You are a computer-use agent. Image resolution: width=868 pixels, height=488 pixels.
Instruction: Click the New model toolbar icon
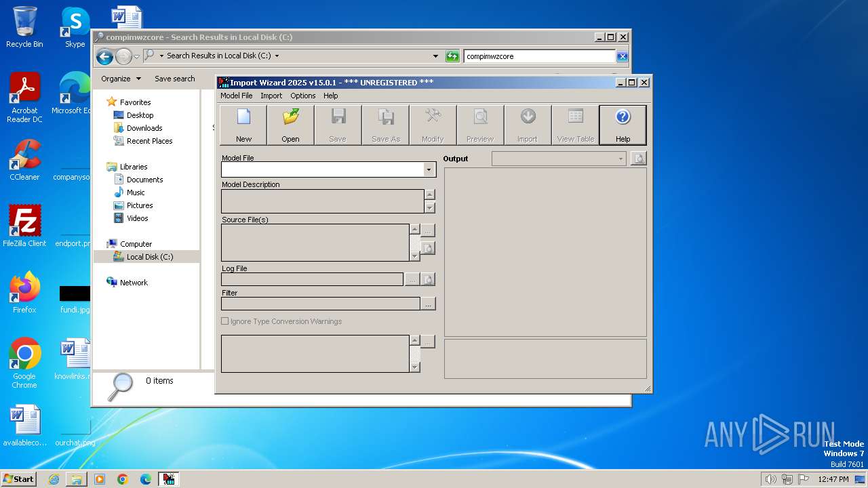[243, 125]
